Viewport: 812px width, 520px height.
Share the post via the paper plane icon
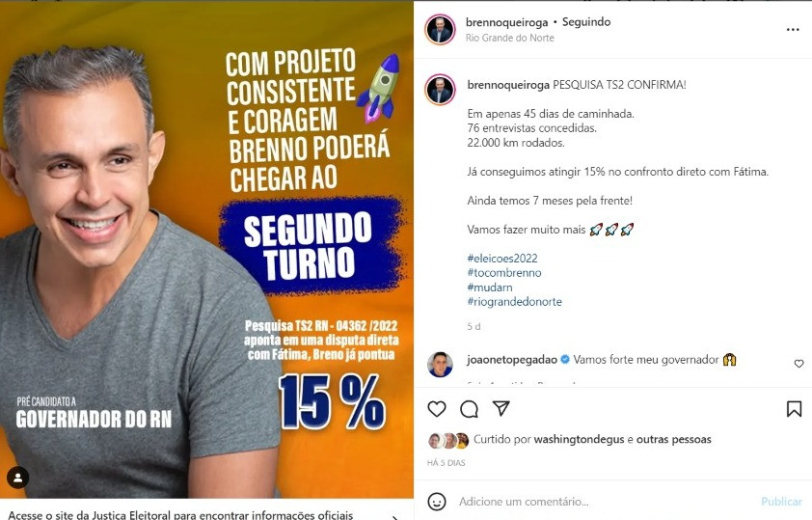[501, 408]
